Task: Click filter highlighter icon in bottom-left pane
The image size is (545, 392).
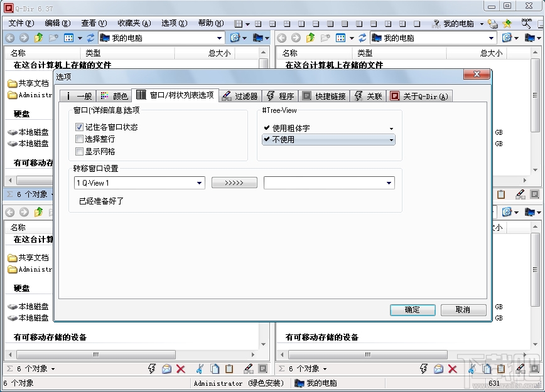Action: tap(248, 369)
